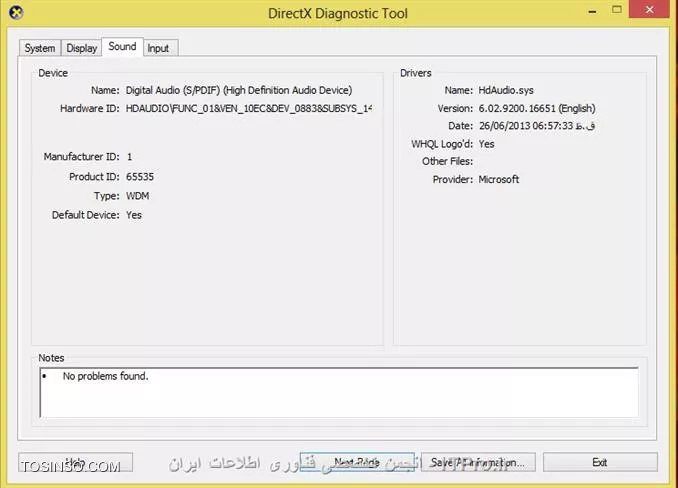The image size is (678, 488).
Task: Click the DirectX icon in title bar
Action: 16,13
